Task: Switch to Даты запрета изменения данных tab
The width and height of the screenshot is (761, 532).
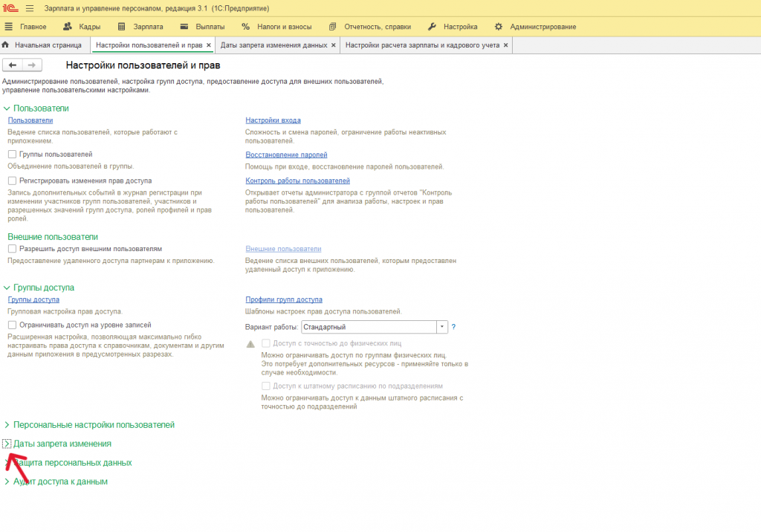Action: click(273, 45)
